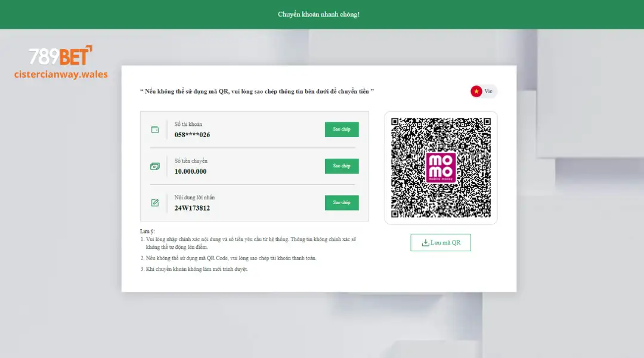644x358 pixels.
Task: Select the message code 24W173812
Action: (192, 208)
